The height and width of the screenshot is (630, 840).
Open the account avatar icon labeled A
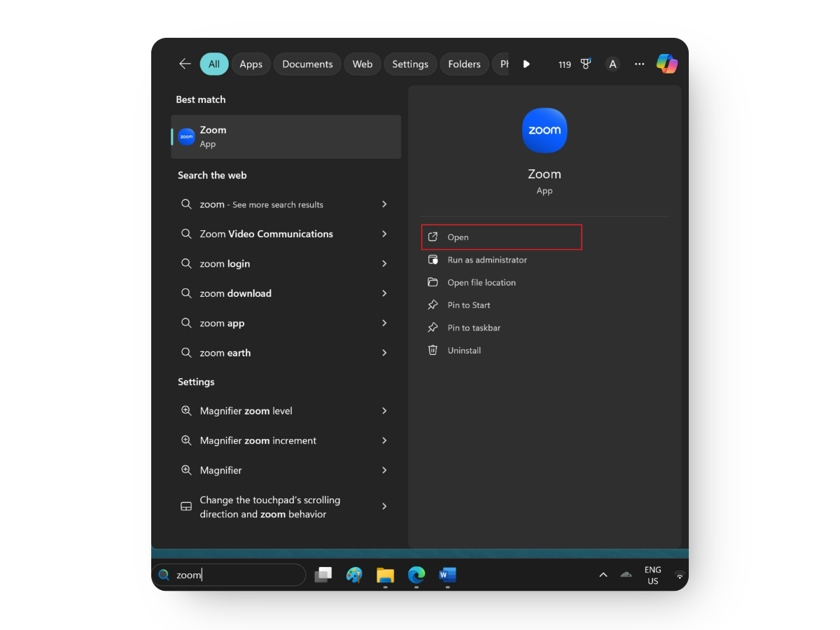click(612, 64)
